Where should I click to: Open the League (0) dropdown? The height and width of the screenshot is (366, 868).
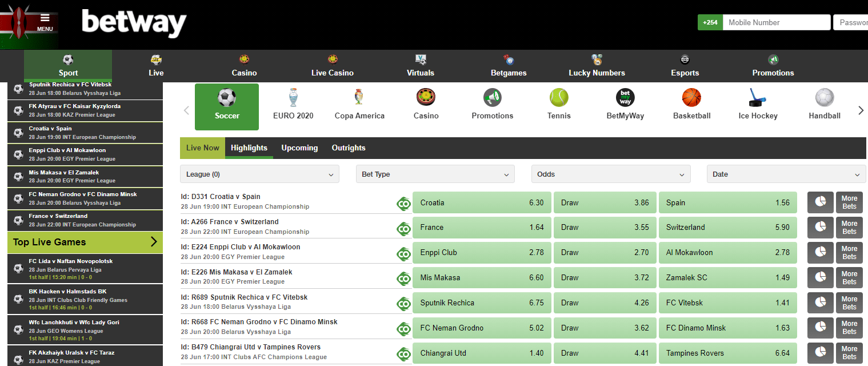259,174
